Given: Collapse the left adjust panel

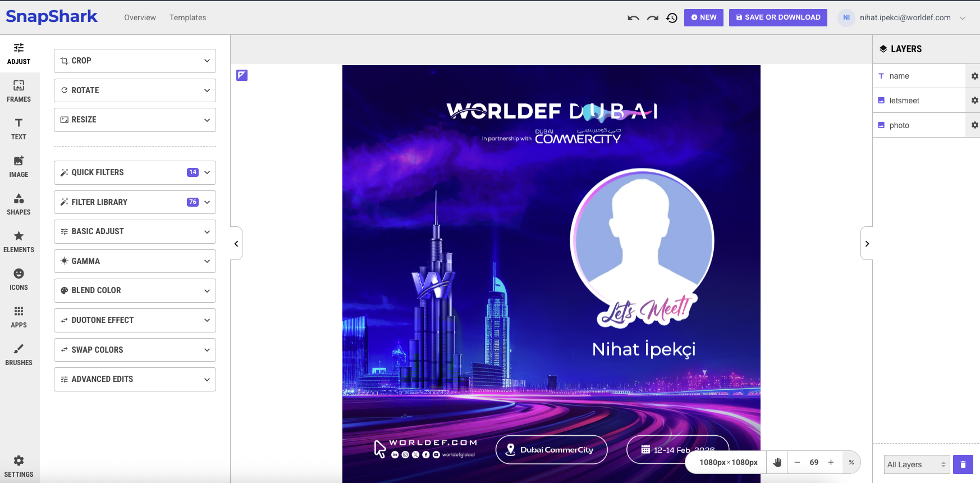Looking at the screenshot, I should 236,244.
